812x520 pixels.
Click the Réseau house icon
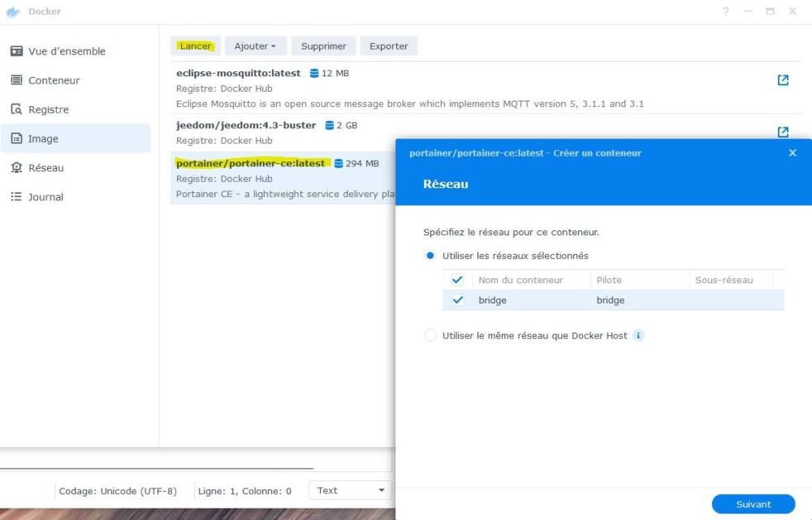click(16, 168)
